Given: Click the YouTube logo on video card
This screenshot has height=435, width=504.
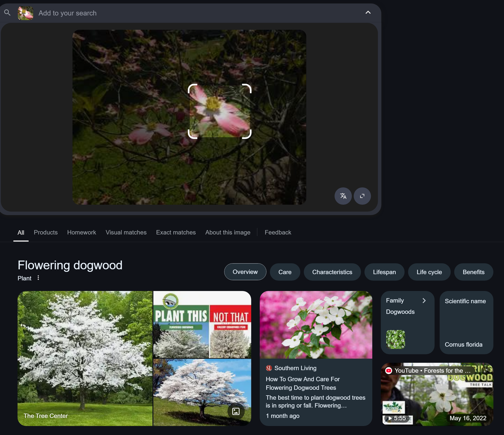Looking at the screenshot, I should pyautogui.click(x=389, y=371).
